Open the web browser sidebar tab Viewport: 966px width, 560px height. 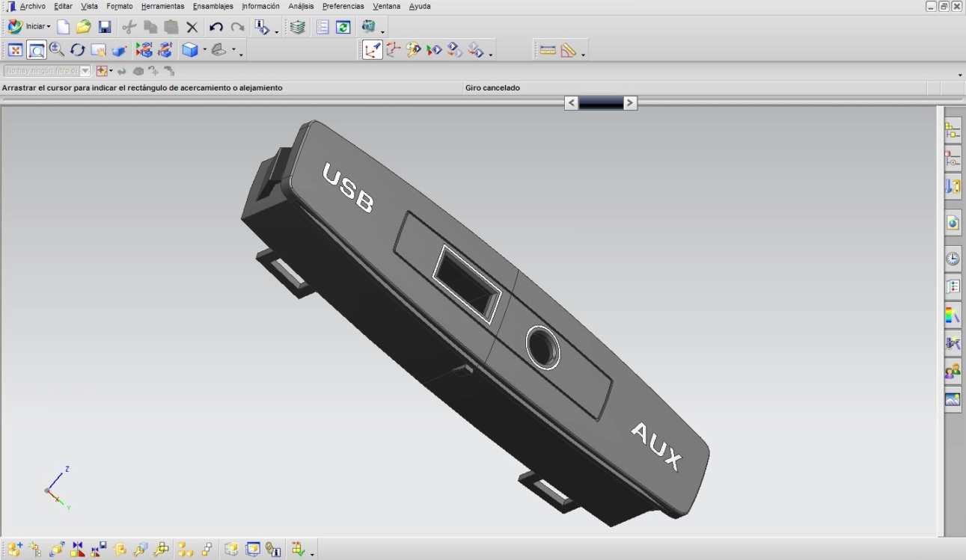click(952, 223)
